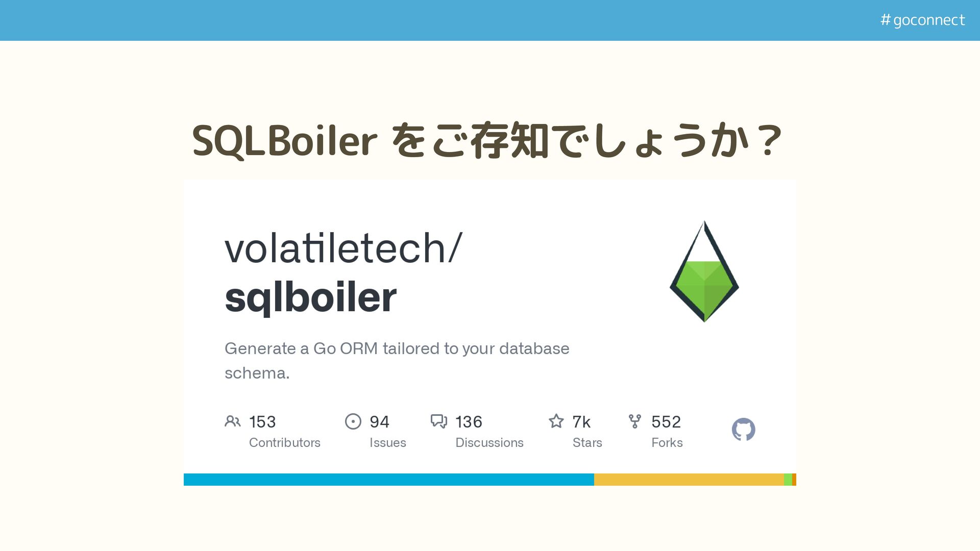Click the #goconnect hashtag in header
The height and width of the screenshot is (551, 980).
point(922,20)
